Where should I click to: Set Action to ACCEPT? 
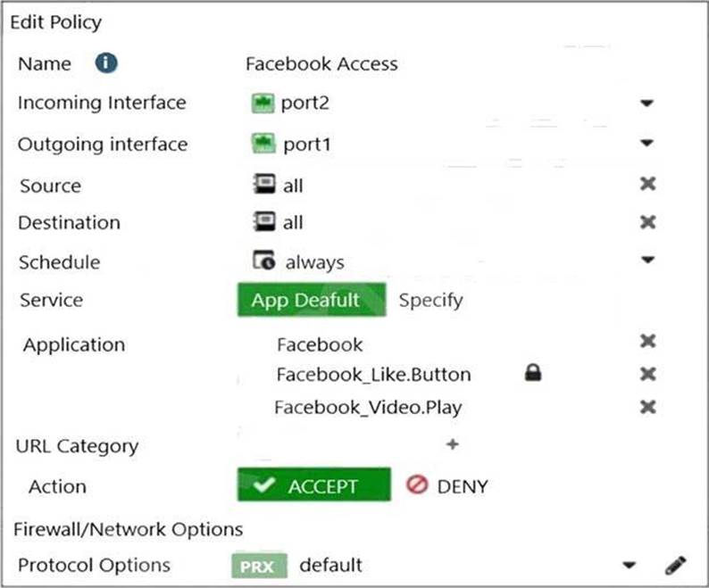pyautogui.click(x=313, y=486)
